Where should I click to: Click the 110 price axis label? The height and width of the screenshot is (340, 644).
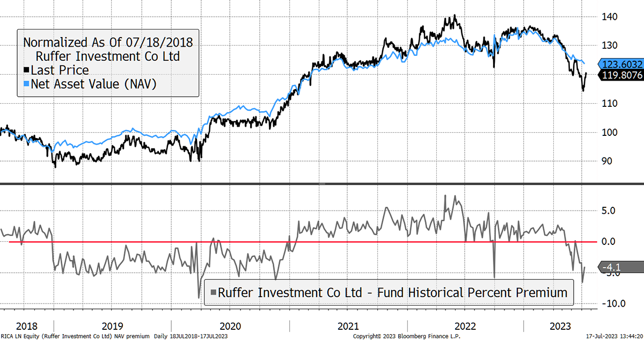coord(611,103)
